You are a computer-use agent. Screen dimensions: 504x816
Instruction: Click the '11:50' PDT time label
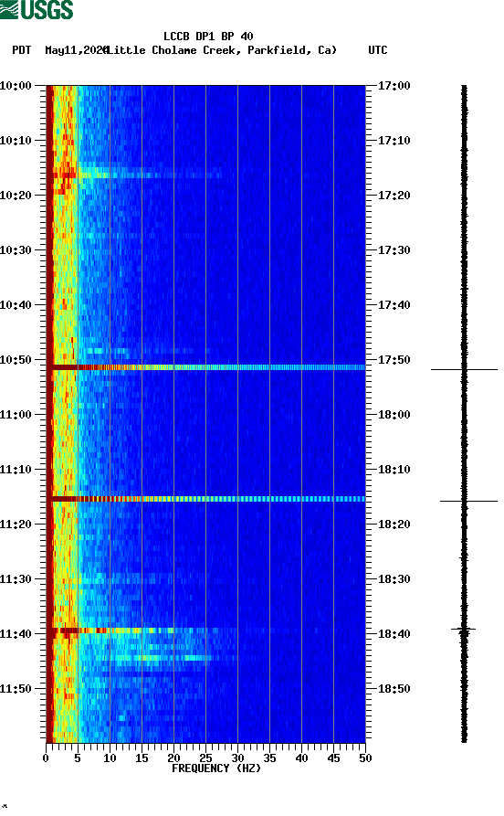(x=16, y=688)
